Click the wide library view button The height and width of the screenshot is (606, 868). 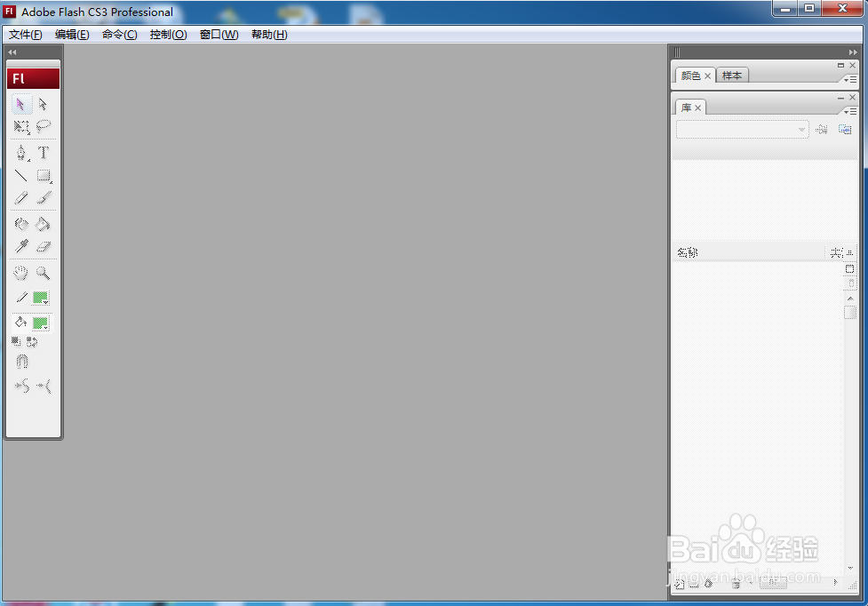(850, 269)
